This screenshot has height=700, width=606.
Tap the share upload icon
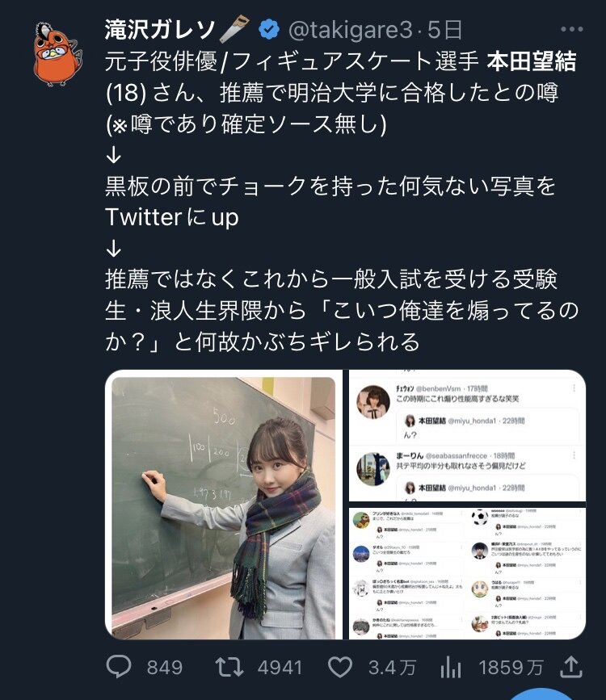(571, 667)
